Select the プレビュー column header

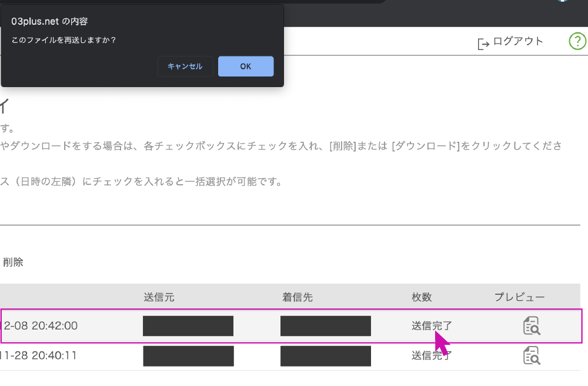pyautogui.click(x=520, y=298)
